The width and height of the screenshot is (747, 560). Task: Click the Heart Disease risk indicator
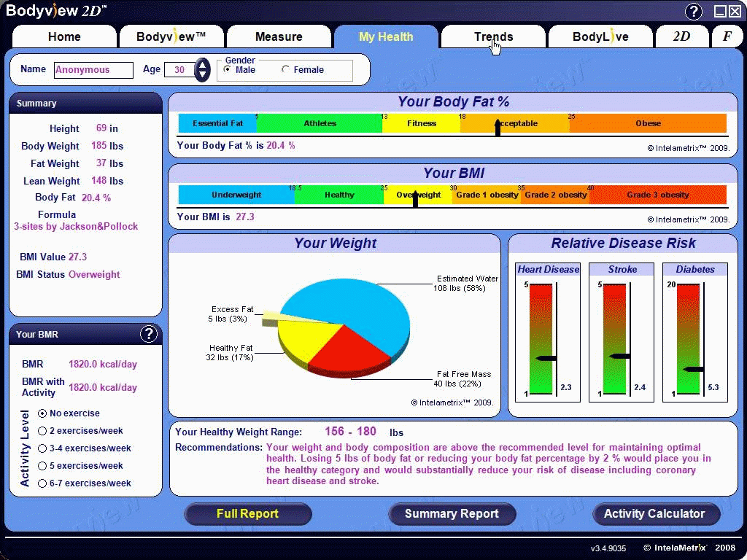click(x=546, y=358)
